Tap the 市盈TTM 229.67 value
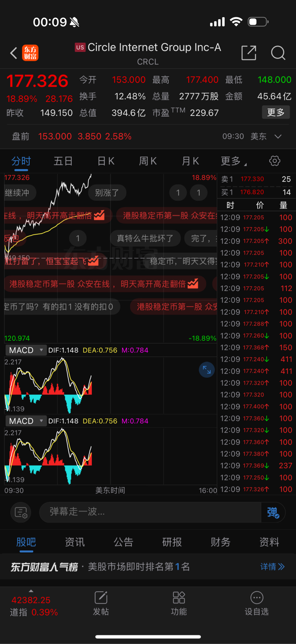296x644 pixels. [204, 113]
